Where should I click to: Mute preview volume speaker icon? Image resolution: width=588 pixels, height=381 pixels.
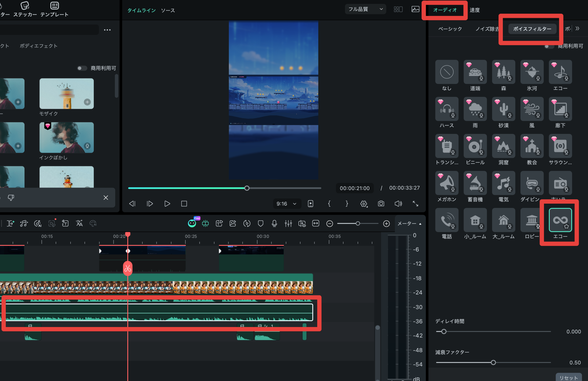(398, 203)
